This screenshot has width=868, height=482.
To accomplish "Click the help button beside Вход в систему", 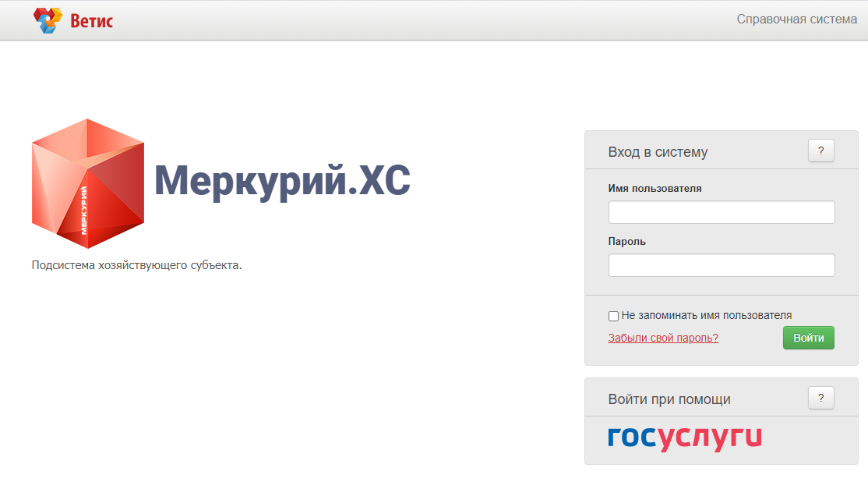I will [x=821, y=151].
